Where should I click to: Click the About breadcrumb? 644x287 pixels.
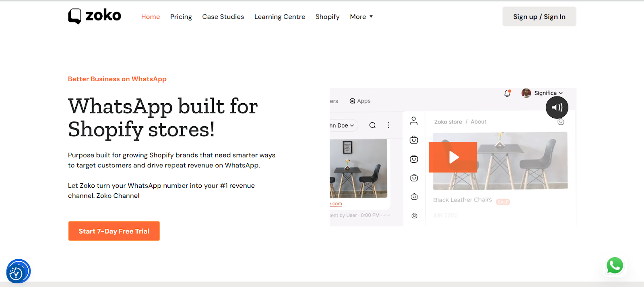tap(478, 122)
